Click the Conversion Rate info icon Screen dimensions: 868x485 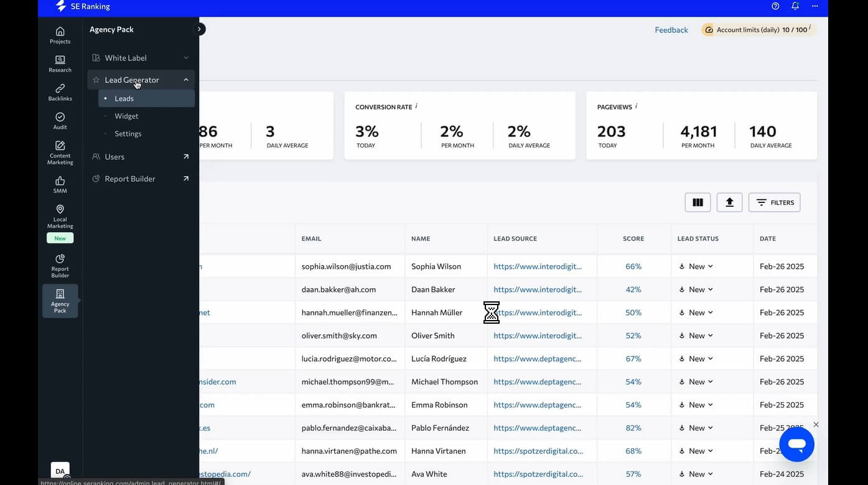tap(416, 106)
